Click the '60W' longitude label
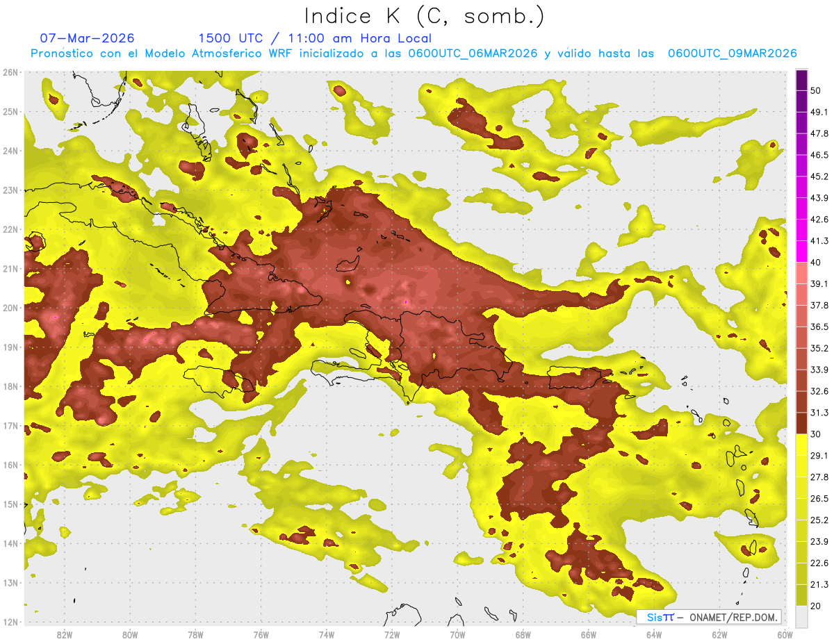 click(x=785, y=635)
